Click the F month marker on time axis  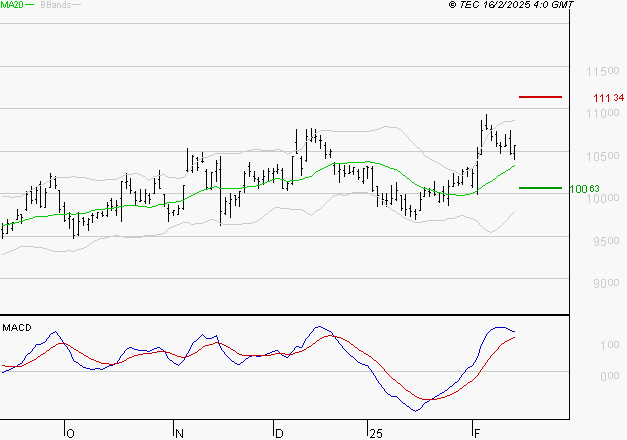tap(477, 434)
